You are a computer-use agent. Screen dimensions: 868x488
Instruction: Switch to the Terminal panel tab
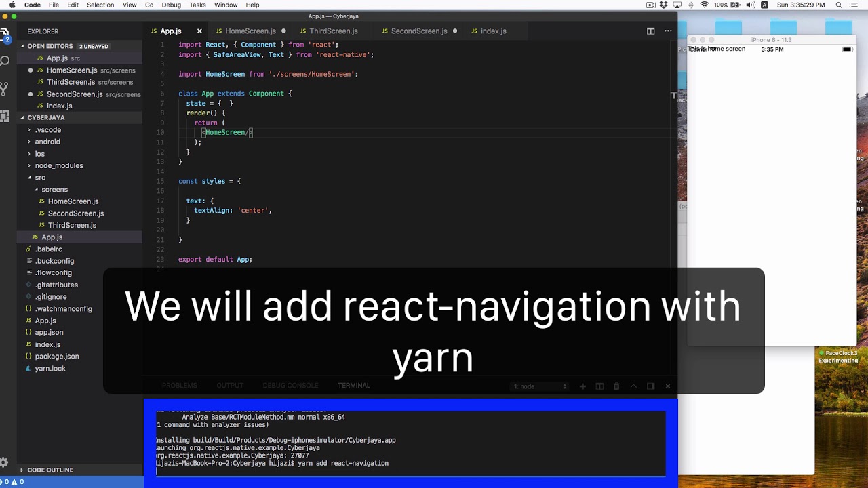pyautogui.click(x=354, y=386)
